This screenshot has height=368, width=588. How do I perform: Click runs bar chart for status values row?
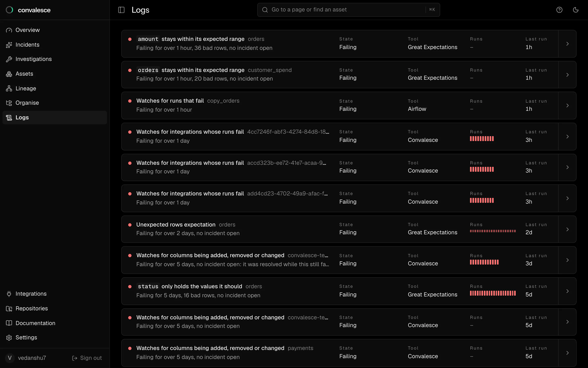tap(493, 293)
